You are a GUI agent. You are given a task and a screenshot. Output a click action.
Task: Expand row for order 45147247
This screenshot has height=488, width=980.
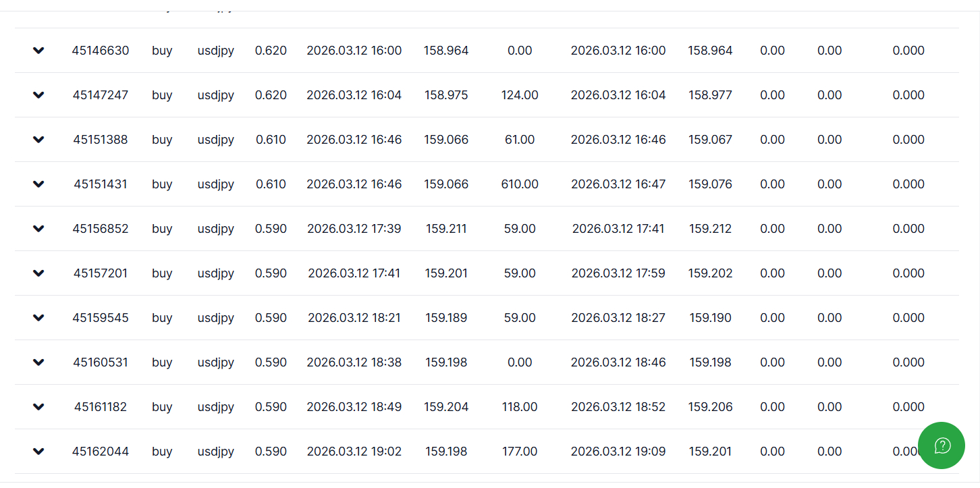click(x=38, y=95)
